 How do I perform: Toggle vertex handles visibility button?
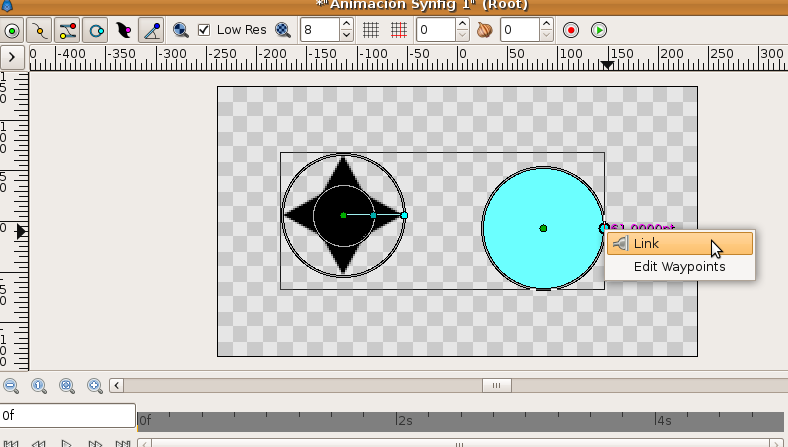[x=40, y=30]
